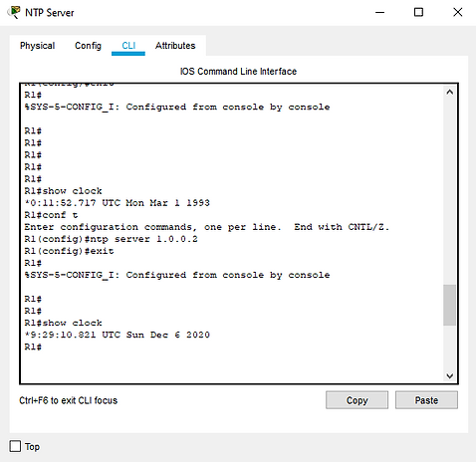Click the scrollbar track above the thumb
Screen dimensions: 476x462
(450, 192)
